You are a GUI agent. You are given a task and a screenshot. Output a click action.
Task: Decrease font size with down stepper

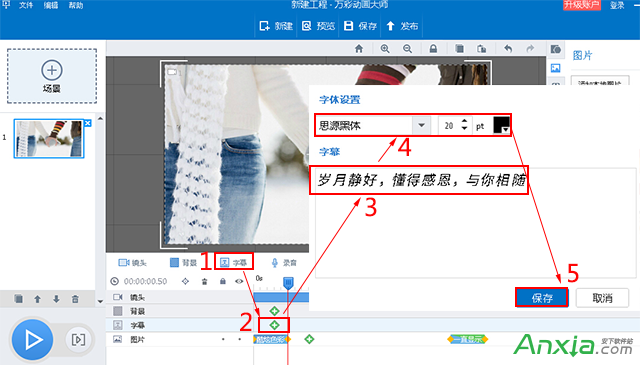coord(464,129)
